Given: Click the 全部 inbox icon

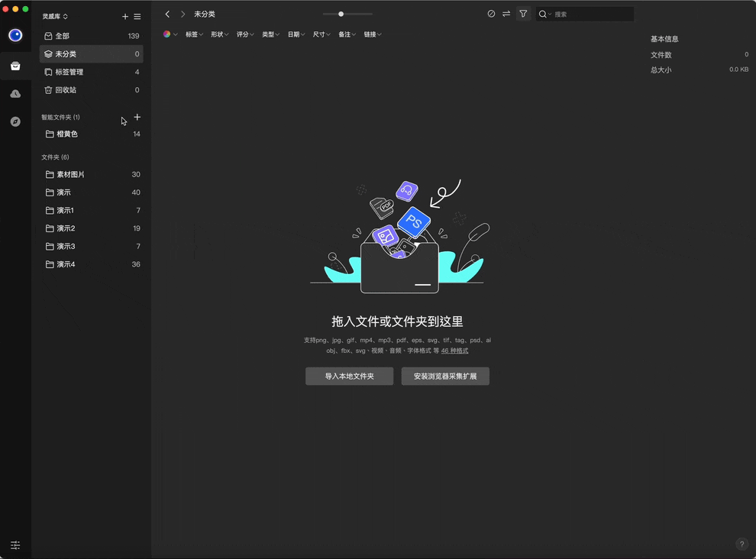Looking at the screenshot, I should click(48, 36).
